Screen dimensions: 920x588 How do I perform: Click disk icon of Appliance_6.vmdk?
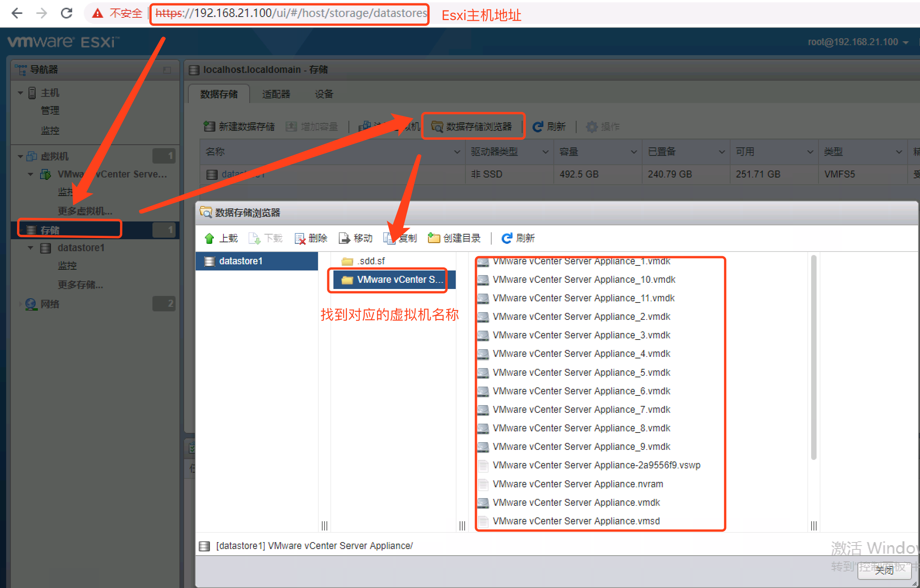point(483,391)
